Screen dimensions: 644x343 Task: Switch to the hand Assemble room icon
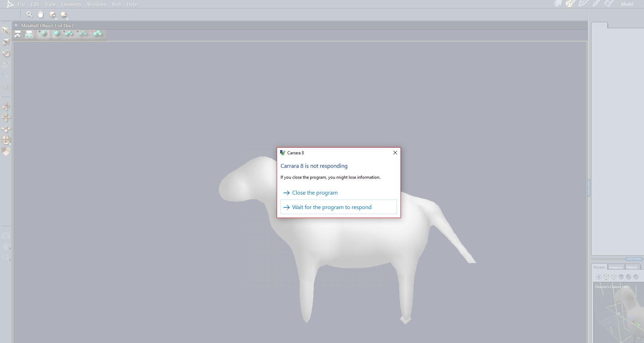click(x=558, y=4)
